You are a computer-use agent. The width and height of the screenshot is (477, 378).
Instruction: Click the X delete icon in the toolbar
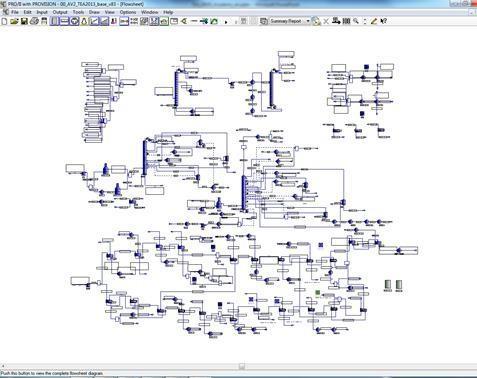(326, 21)
